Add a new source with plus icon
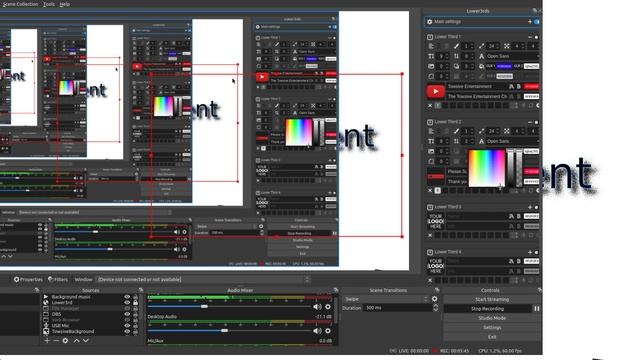 47,340
